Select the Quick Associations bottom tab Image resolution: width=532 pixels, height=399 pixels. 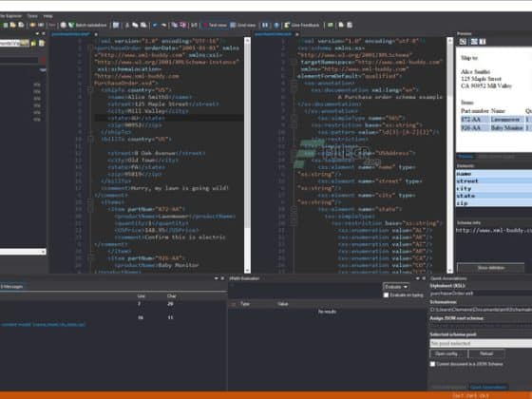tap(488, 387)
